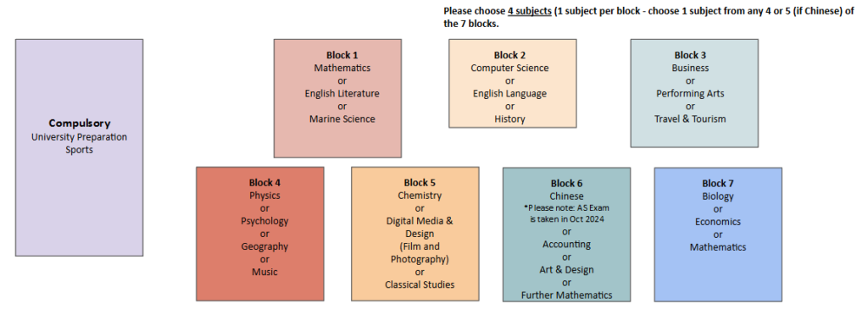This screenshot has width=868, height=309.
Task: Choose History in Block 2
Action: tap(509, 119)
